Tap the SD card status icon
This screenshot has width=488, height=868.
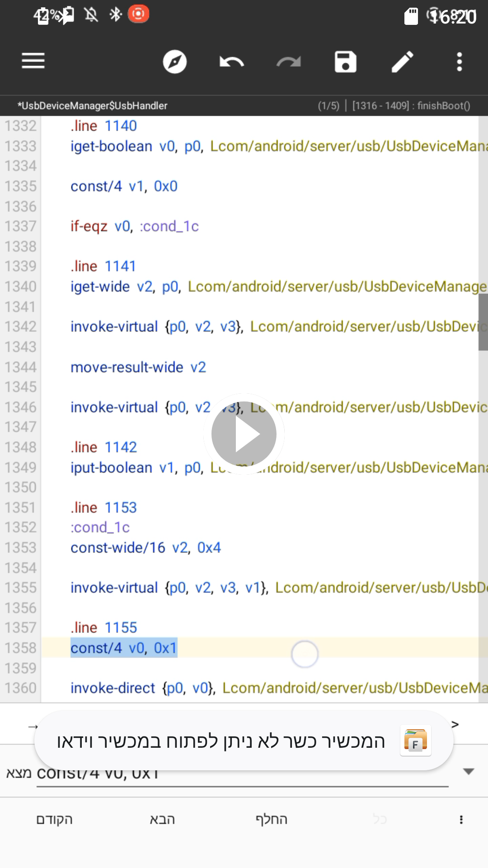pyautogui.click(x=411, y=16)
